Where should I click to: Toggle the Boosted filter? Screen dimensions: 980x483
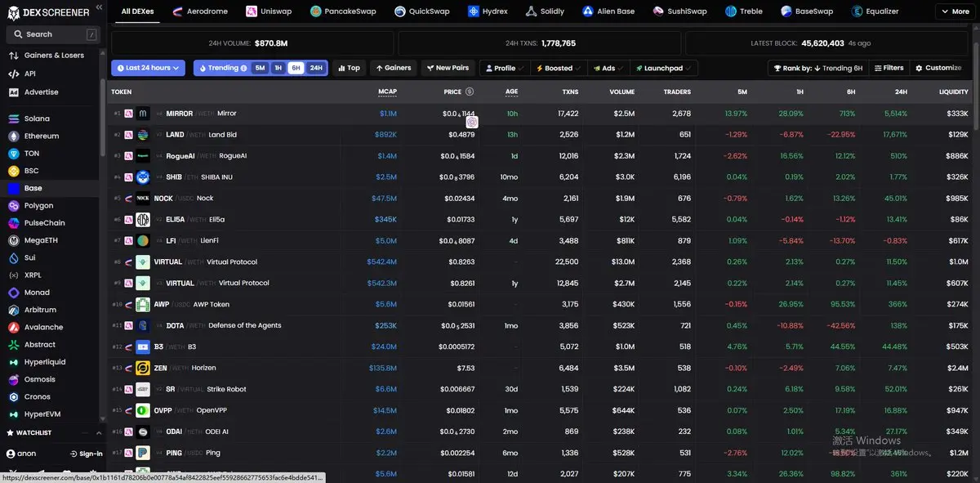coord(559,68)
